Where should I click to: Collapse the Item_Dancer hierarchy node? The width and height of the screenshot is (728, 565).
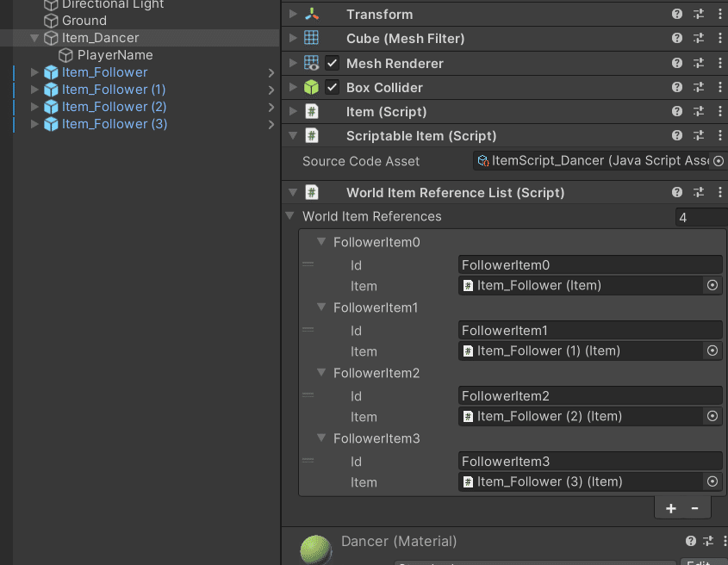[x=34, y=38]
